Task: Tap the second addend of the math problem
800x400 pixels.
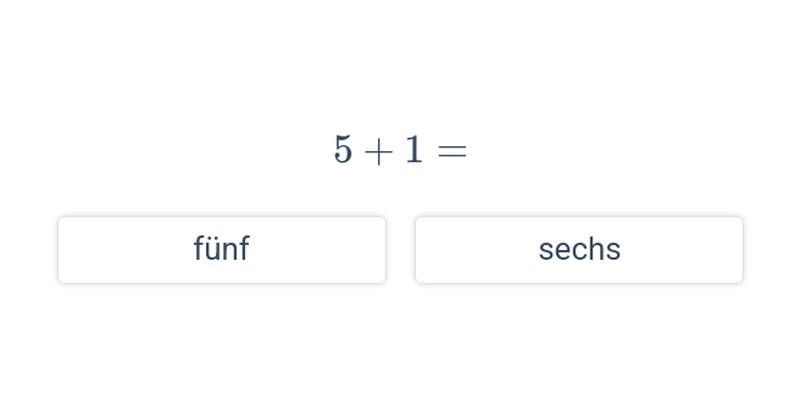Action: 414,150
